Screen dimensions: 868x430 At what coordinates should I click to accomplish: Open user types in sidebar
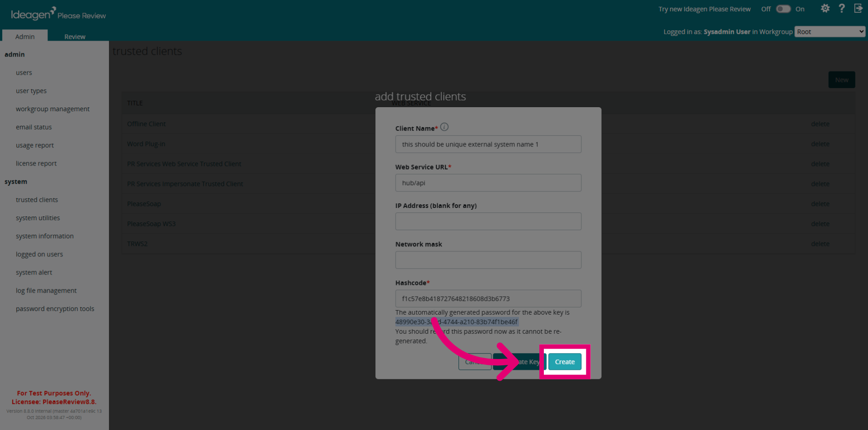31,90
